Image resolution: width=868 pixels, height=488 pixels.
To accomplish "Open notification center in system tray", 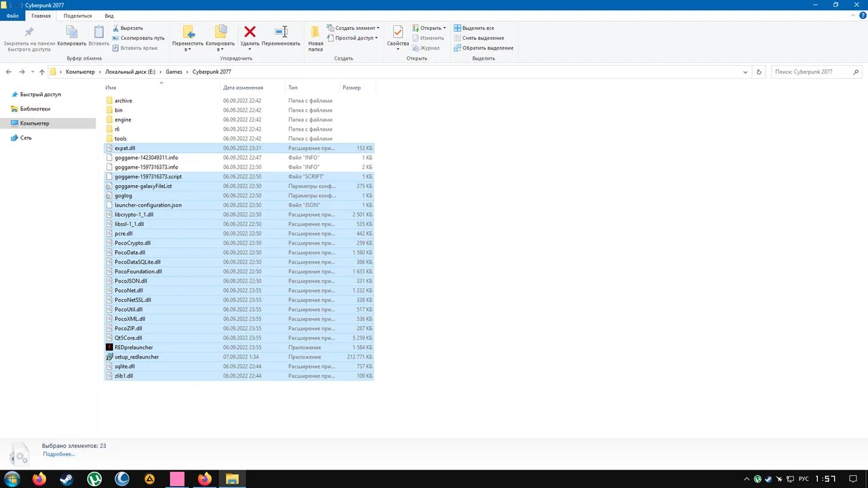I will (852, 479).
